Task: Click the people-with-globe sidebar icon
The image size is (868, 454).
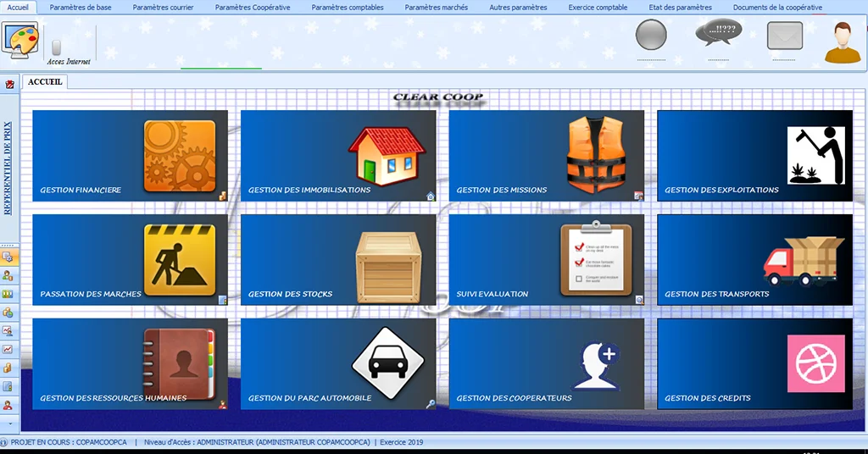Action: pos(8,313)
